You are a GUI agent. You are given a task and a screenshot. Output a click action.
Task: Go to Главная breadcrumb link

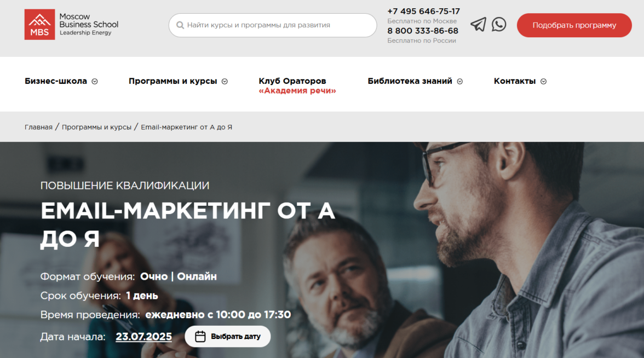coord(38,127)
